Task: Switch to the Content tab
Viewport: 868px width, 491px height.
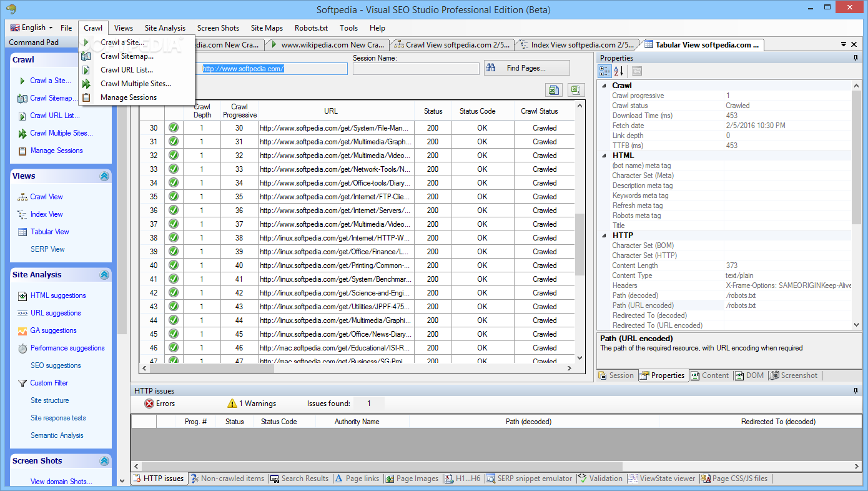Action: tap(709, 375)
